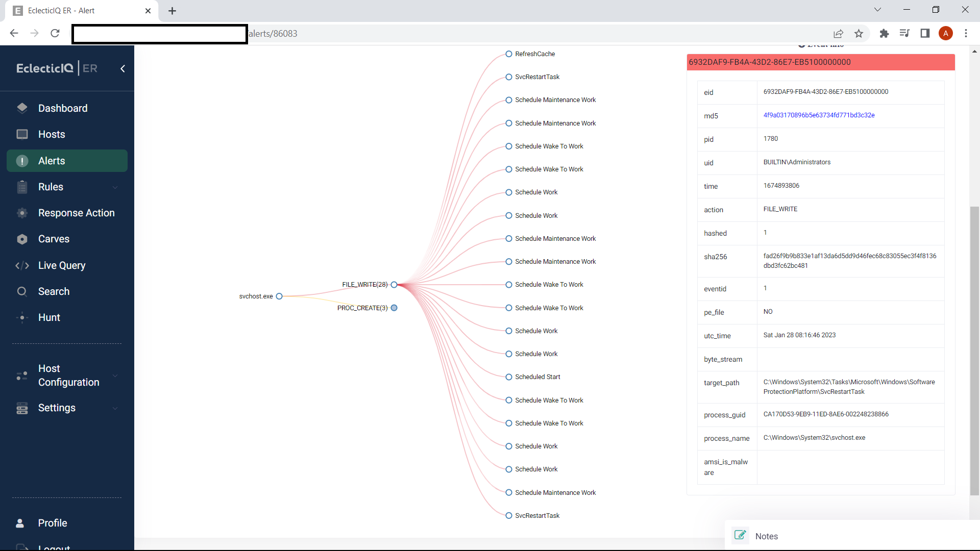The width and height of the screenshot is (980, 551).
Task: Select the RefreshCache node in graph
Action: tap(509, 54)
